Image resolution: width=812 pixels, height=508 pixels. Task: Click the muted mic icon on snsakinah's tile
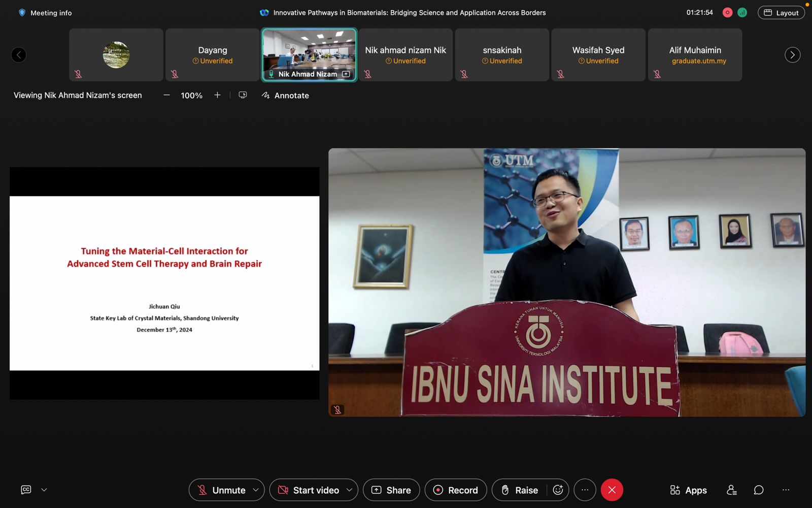click(464, 74)
